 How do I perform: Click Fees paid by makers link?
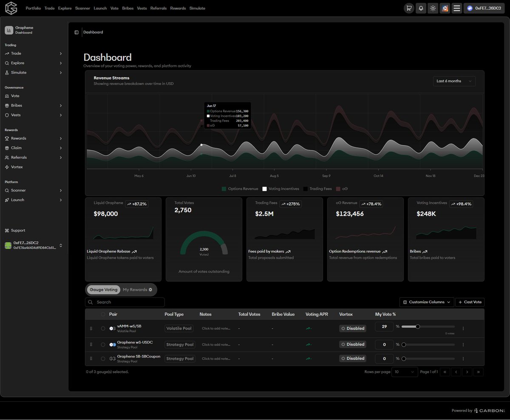pyautogui.click(x=269, y=251)
